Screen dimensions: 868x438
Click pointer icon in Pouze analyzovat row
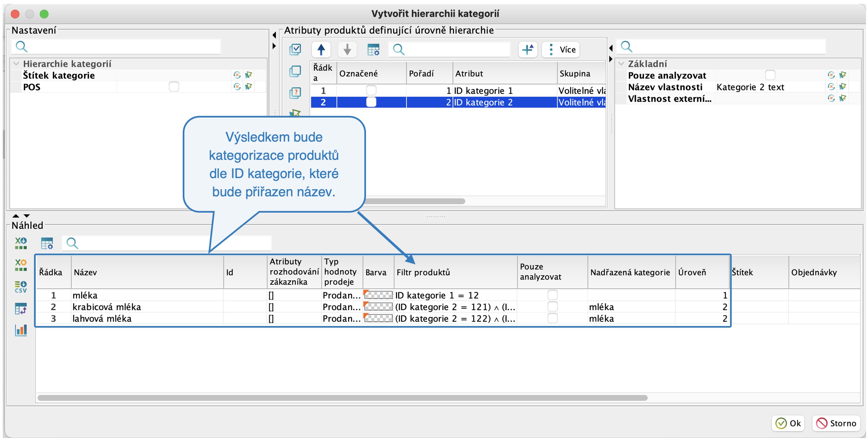[843, 75]
